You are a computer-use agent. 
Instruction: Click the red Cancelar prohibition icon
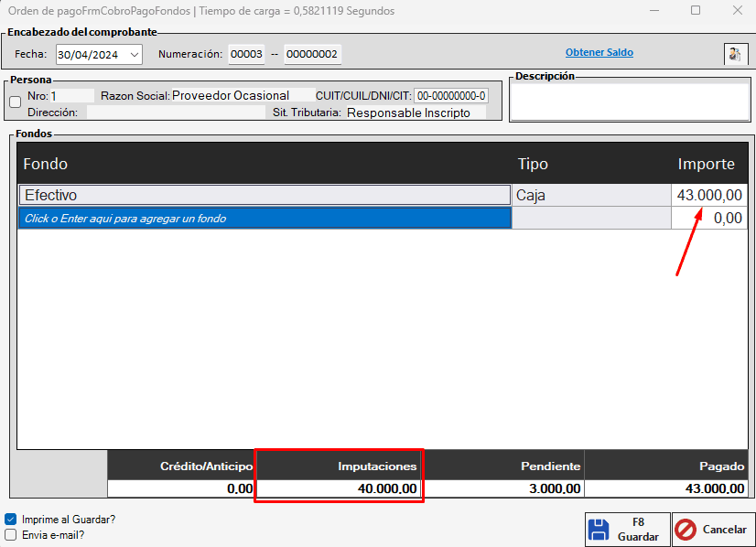(x=686, y=530)
